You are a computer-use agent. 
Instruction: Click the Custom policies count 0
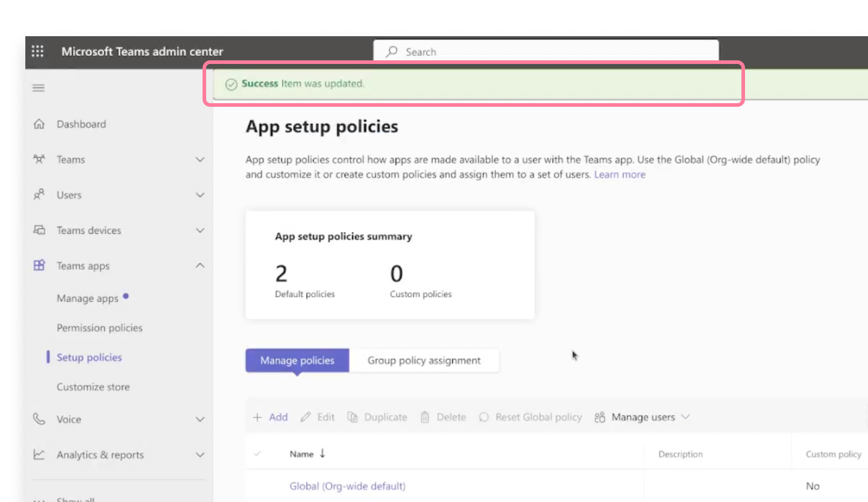click(396, 274)
